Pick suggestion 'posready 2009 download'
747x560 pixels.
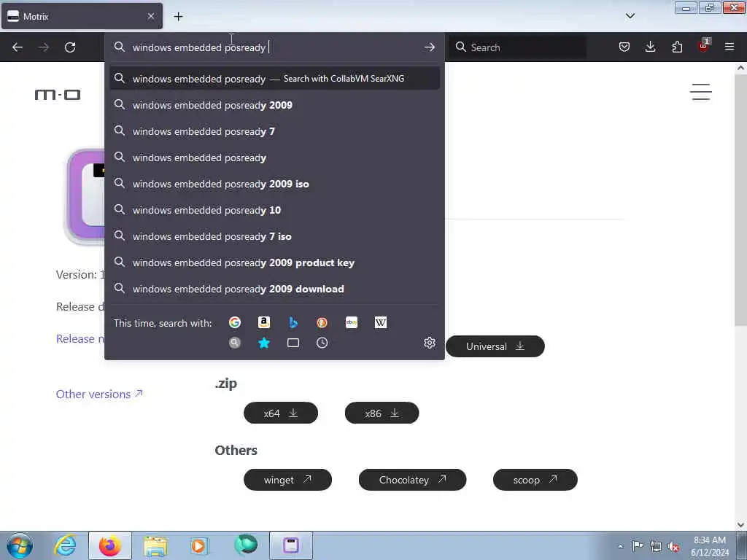point(274,289)
